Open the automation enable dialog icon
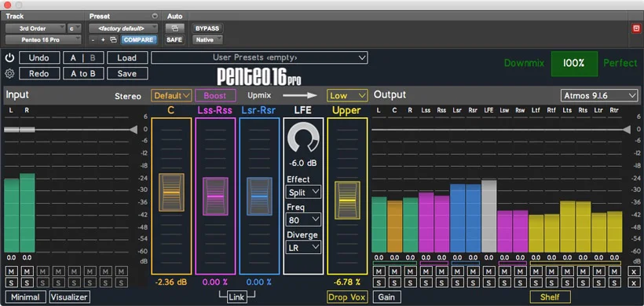 pos(174,28)
